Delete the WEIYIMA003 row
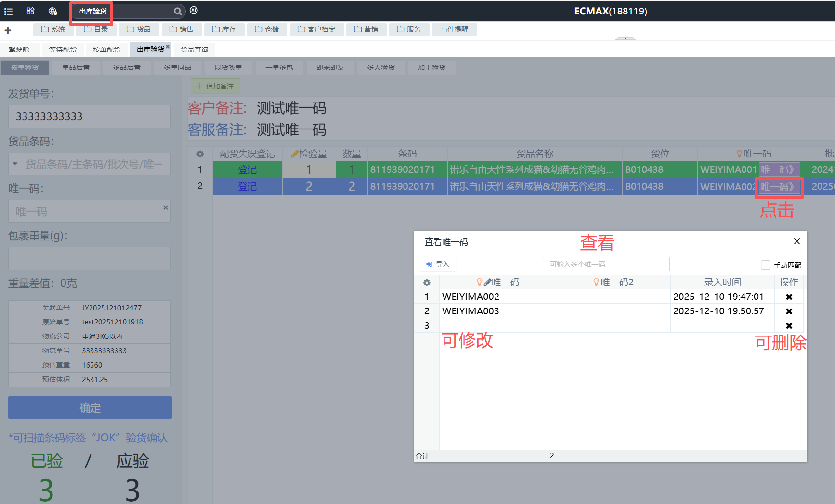The width and height of the screenshot is (835, 504). tap(789, 311)
